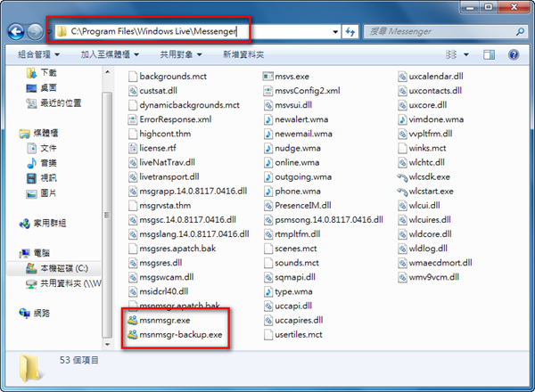Select 最近的位置 in the navigation pane
535x392 pixels.
coord(53,103)
